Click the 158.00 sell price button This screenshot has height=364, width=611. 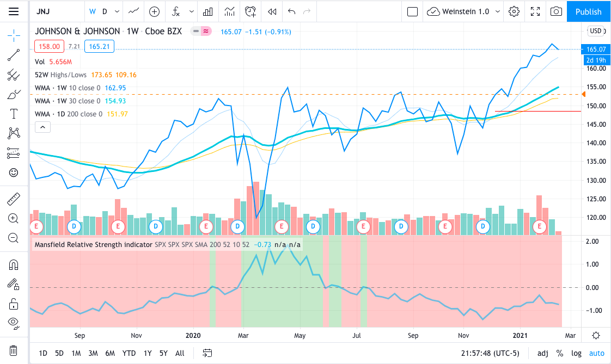tap(50, 47)
